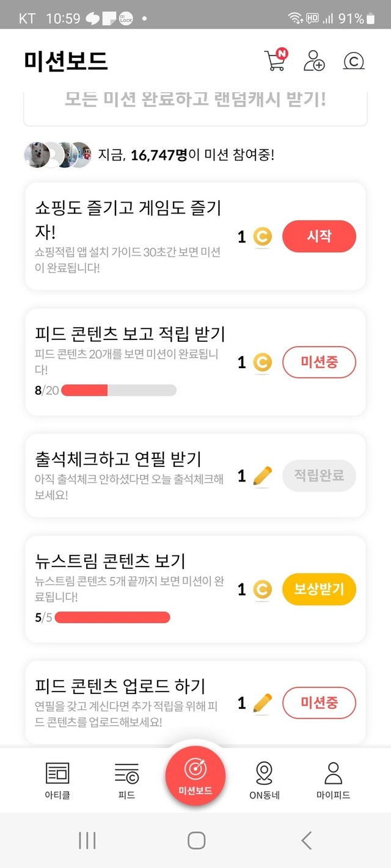This screenshot has height=868, width=391.
Task: Tap the coin icon on 뉴스트림 mission
Action: 262,590
